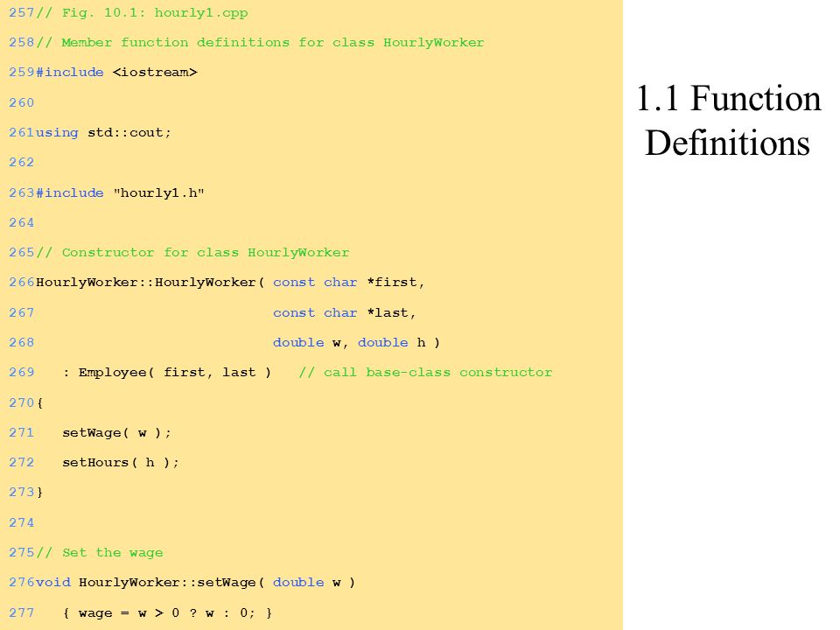Click the closing brace on line 273
Viewport: 840px width, 630px height.
(x=39, y=492)
